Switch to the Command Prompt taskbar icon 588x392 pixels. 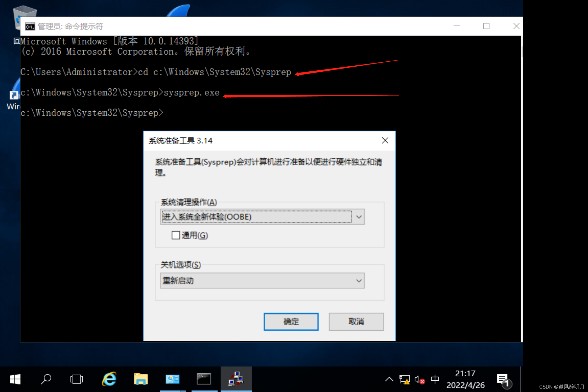204,379
